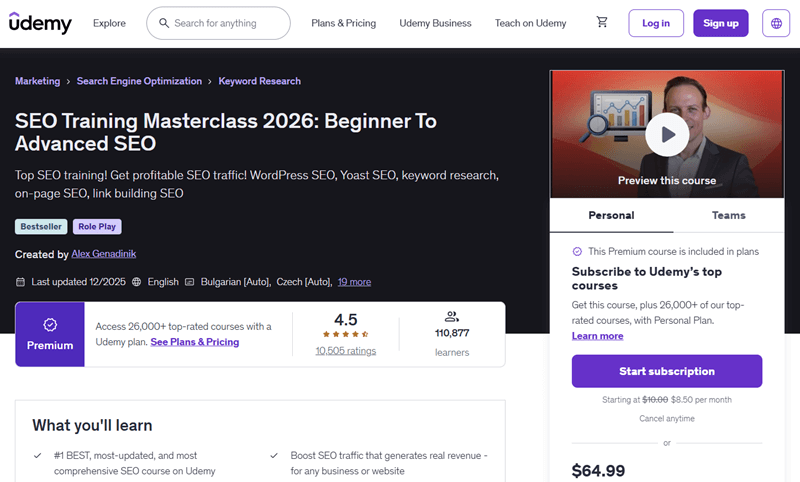Click the Cancel anytime text
The width and height of the screenshot is (800, 482).
point(667,418)
